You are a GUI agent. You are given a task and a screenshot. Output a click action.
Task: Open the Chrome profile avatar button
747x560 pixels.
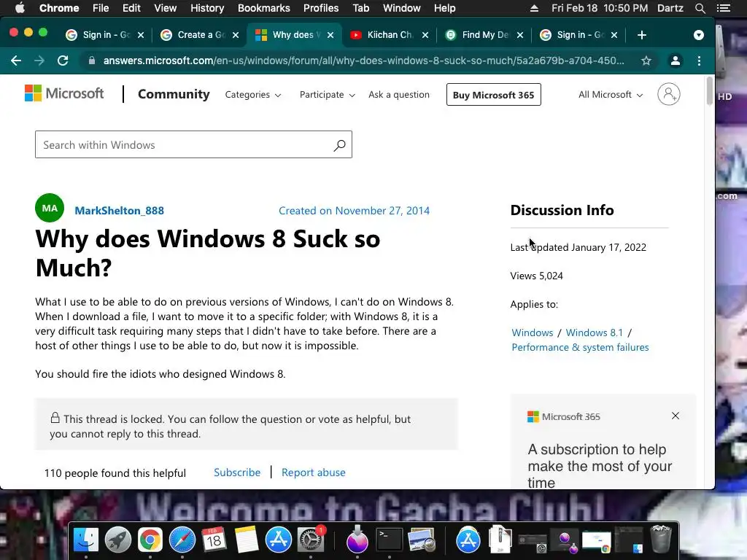tap(675, 61)
